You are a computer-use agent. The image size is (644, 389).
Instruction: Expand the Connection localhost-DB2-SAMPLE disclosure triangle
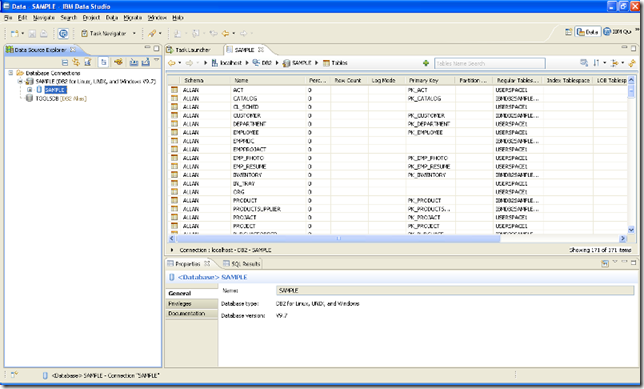coord(172,250)
